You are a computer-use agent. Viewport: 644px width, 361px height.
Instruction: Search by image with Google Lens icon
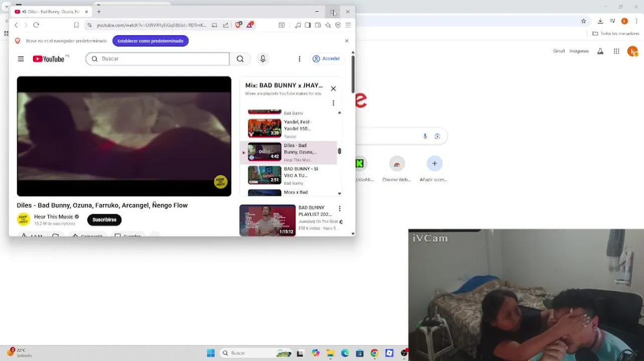tap(437, 136)
